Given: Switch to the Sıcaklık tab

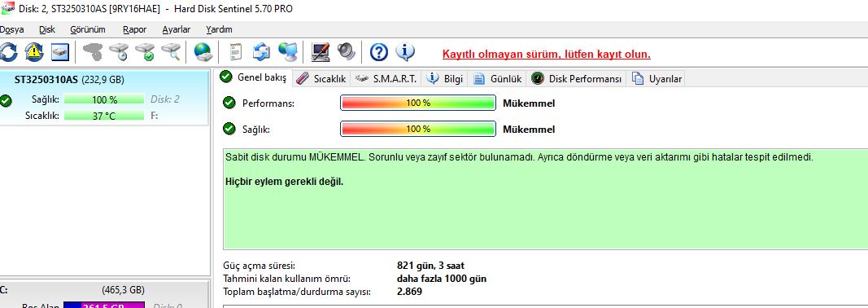Looking at the screenshot, I should point(321,79).
